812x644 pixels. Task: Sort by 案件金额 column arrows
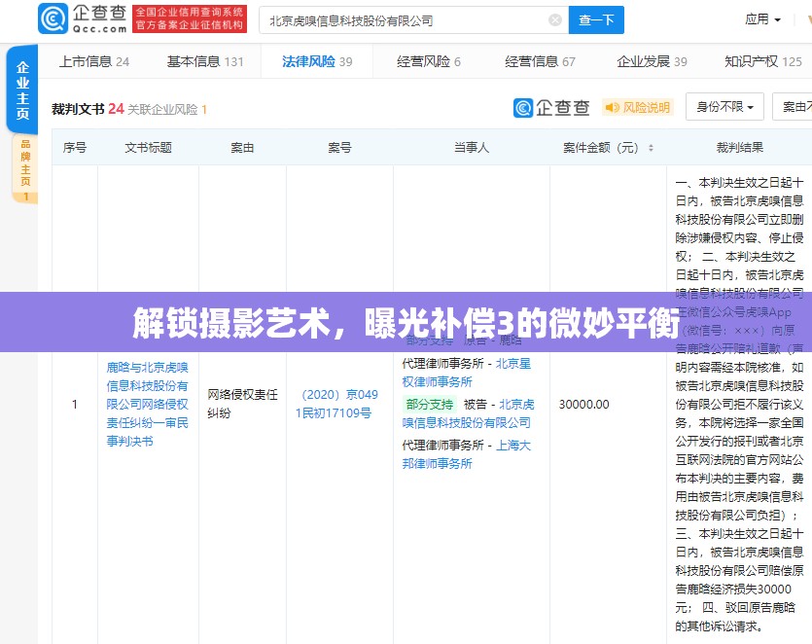[651, 148]
